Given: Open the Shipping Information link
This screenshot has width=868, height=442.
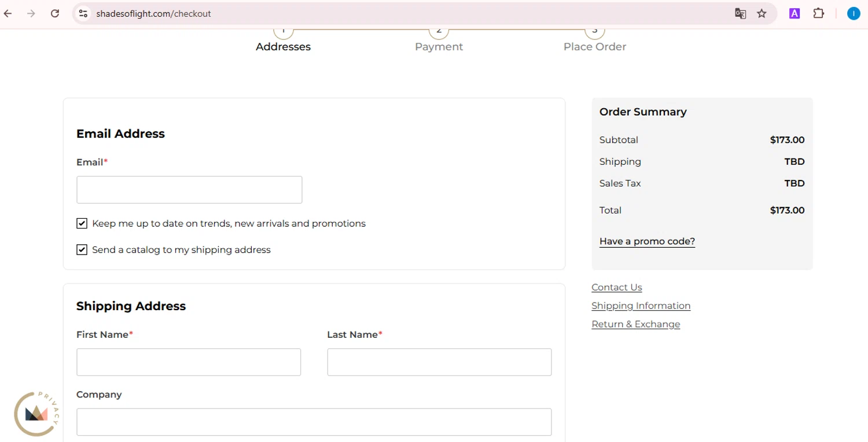Looking at the screenshot, I should click(x=641, y=306).
